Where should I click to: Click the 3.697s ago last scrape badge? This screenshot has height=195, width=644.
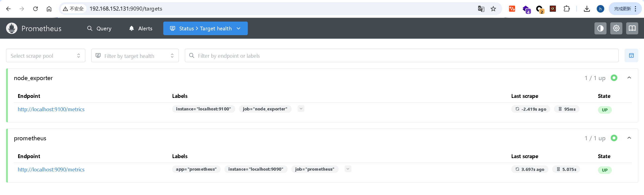tap(530, 169)
